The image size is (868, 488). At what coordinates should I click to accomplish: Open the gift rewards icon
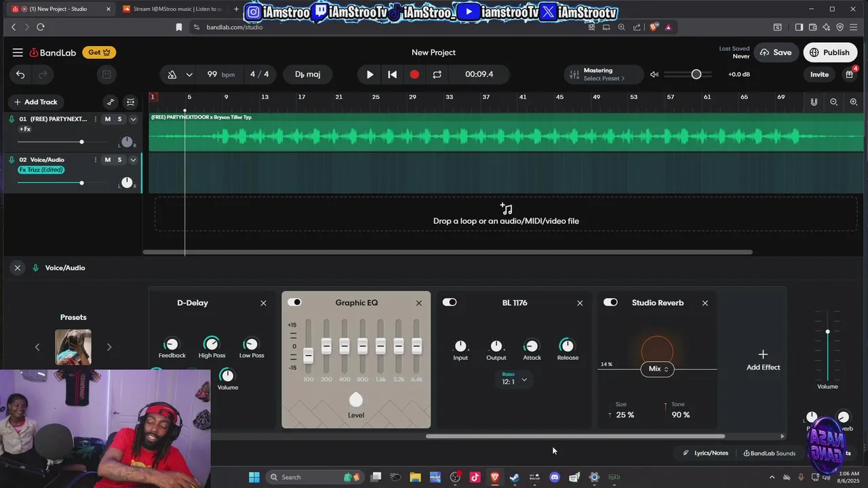click(849, 75)
